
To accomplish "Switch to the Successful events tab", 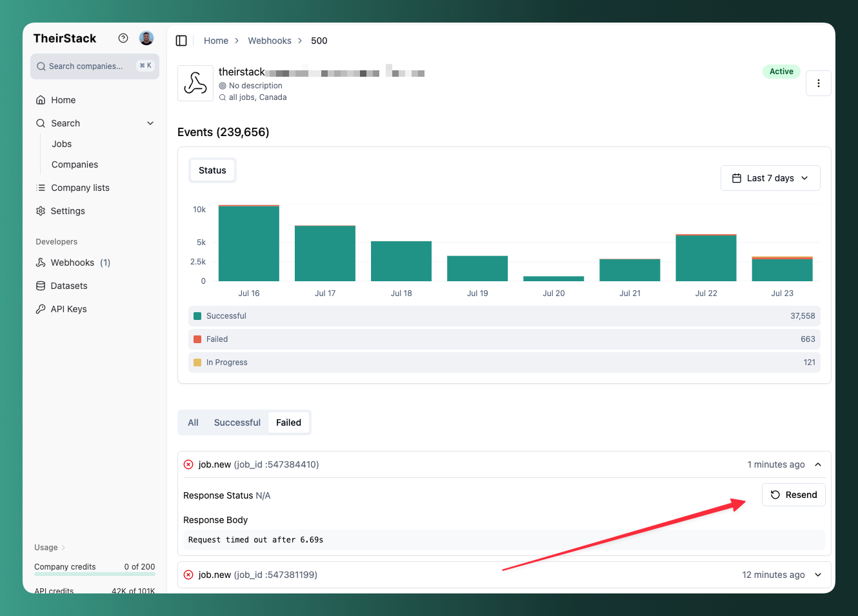I will click(x=237, y=422).
